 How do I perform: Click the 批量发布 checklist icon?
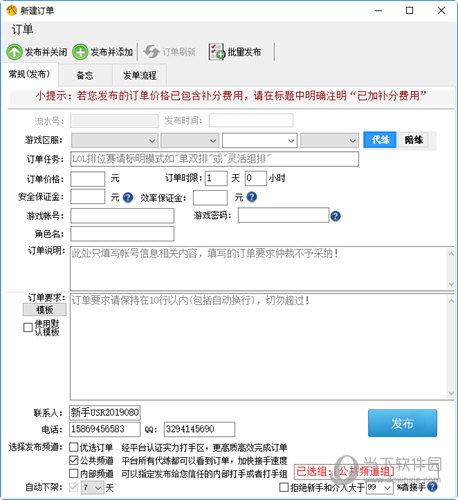217,52
